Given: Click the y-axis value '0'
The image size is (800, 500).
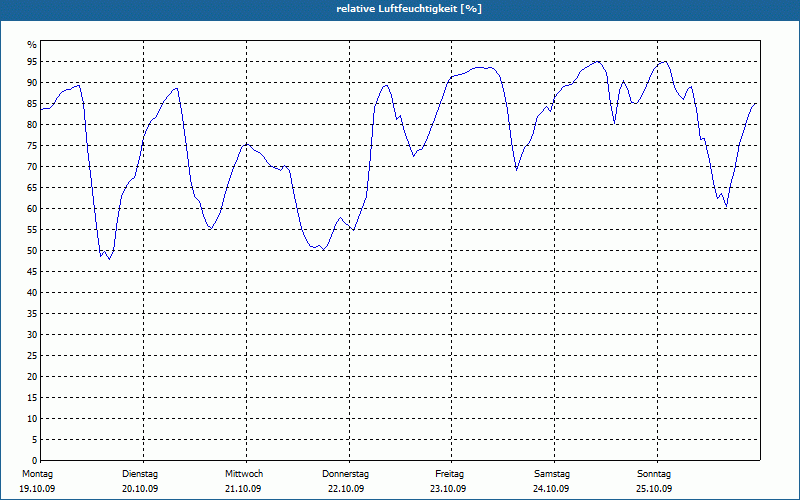Looking at the screenshot, I should point(35,461).
